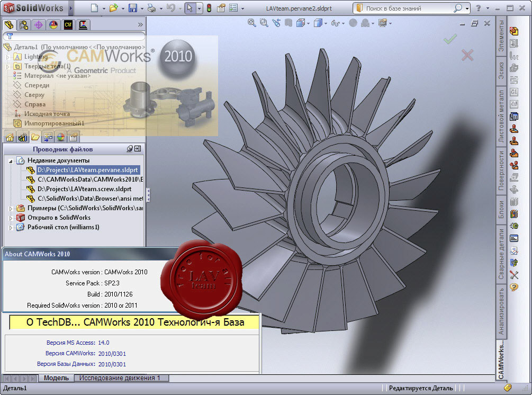Switch to the Модель tab

pyautogui.click(x=56, y=378)
